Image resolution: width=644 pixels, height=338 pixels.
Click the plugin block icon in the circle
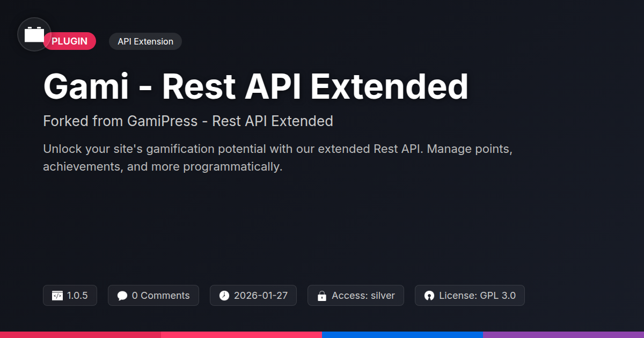[34, 34]
